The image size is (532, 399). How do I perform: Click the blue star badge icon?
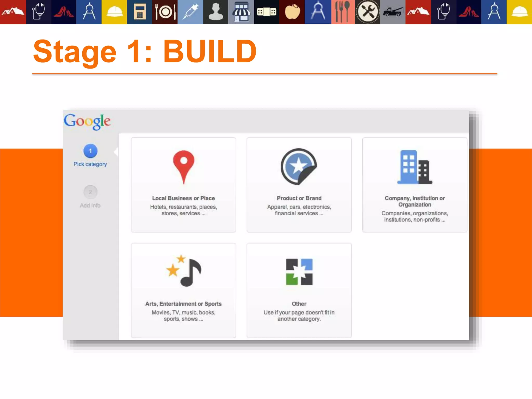[299, 167]
